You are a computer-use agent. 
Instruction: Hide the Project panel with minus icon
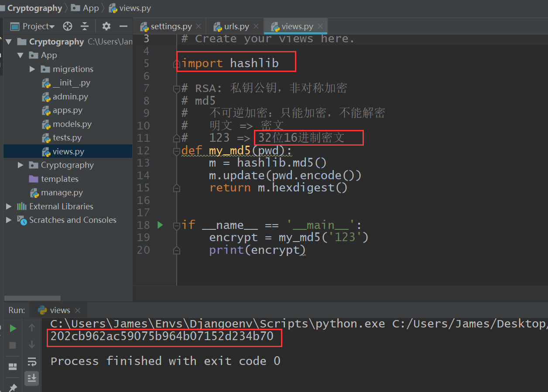pyautogui.click(x=123, y=27)
